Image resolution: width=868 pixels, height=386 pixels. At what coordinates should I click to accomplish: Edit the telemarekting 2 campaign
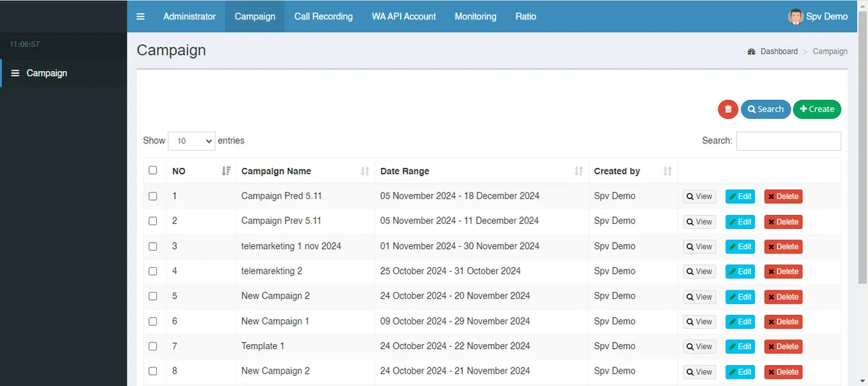pos(740,272)
